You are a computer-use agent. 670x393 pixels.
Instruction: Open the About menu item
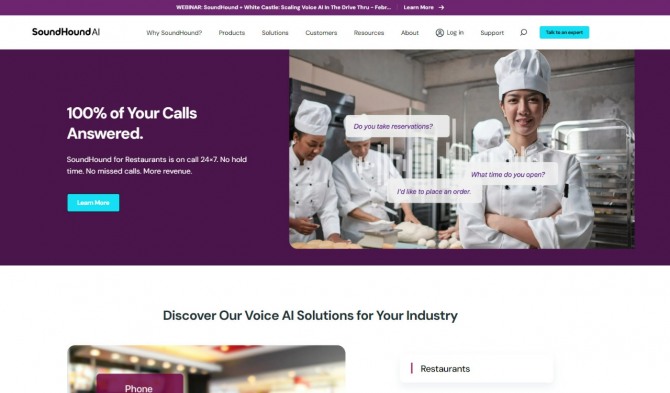pyautogui.click(x=410, y=32)
